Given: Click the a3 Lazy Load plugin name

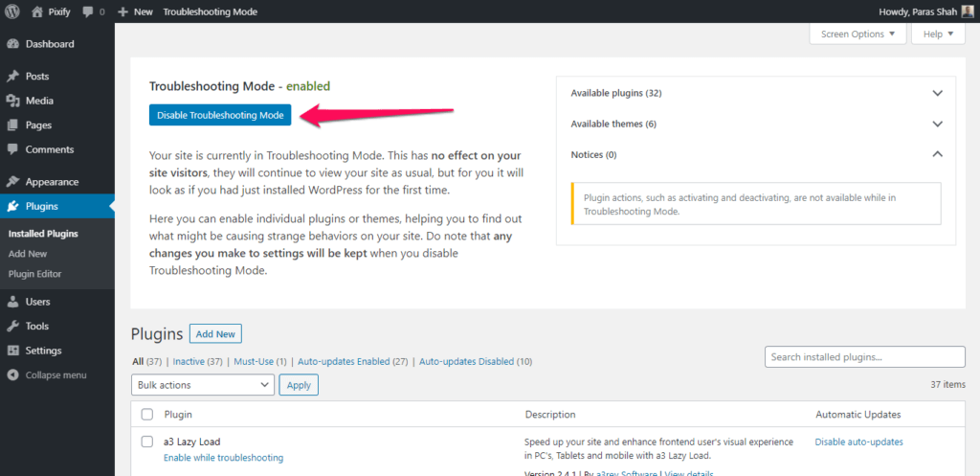Looking at the screenshot, I should coord(191,442).
